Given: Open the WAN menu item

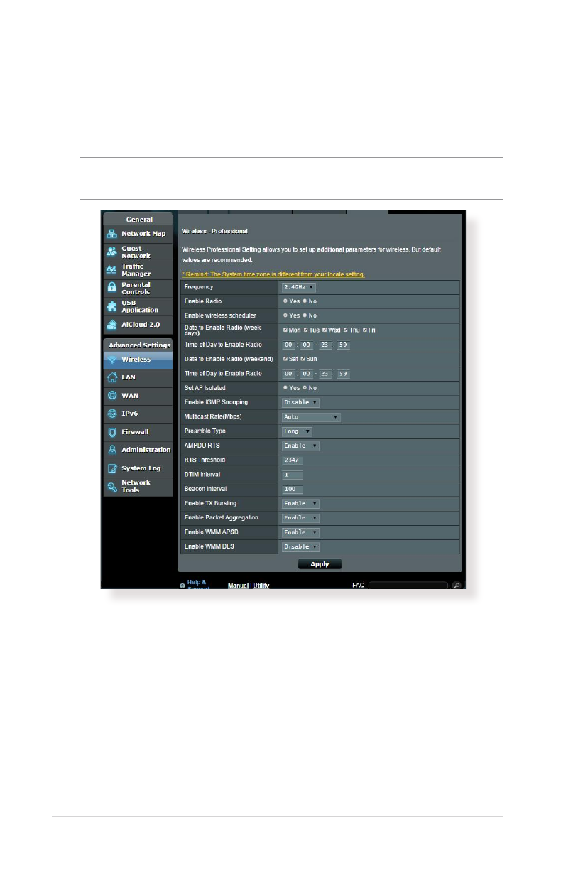Looking at the screenshot, I should point(129,396).
